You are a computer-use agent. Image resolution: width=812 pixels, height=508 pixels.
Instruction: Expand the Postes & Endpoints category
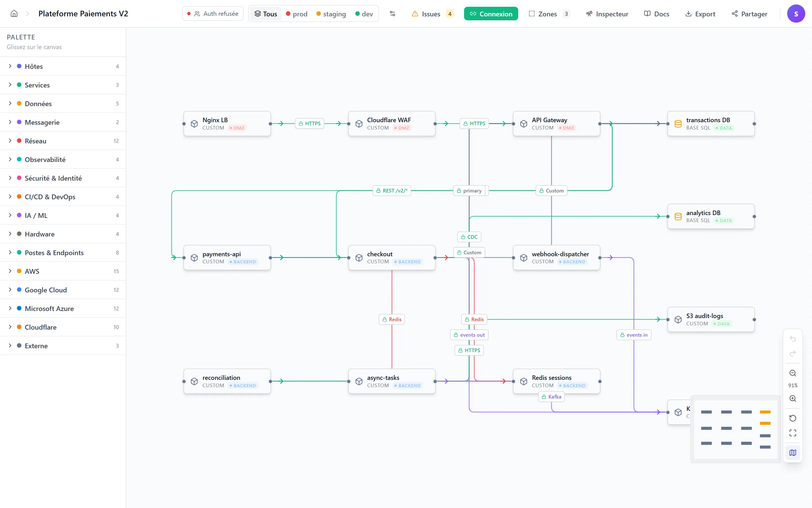63,253
